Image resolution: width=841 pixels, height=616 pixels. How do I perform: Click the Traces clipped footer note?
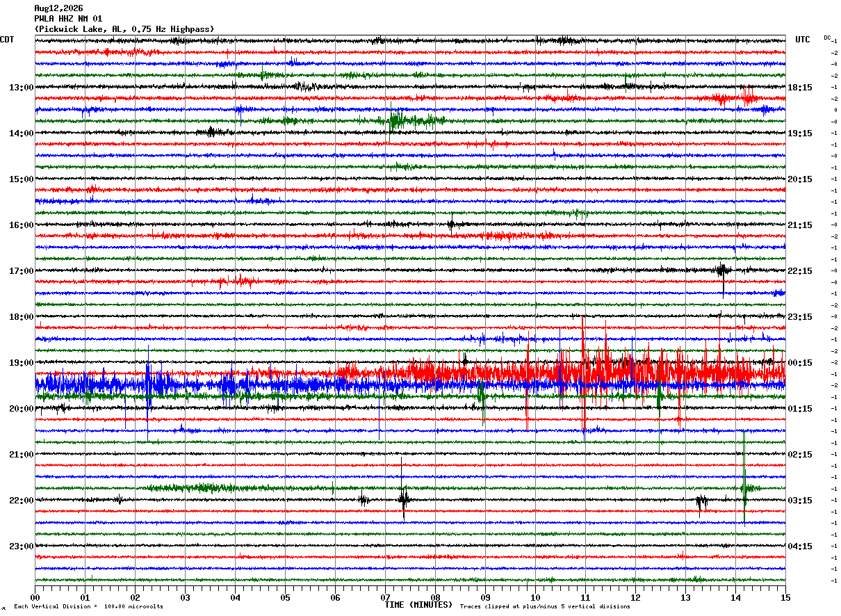click(x=545, y=606)
